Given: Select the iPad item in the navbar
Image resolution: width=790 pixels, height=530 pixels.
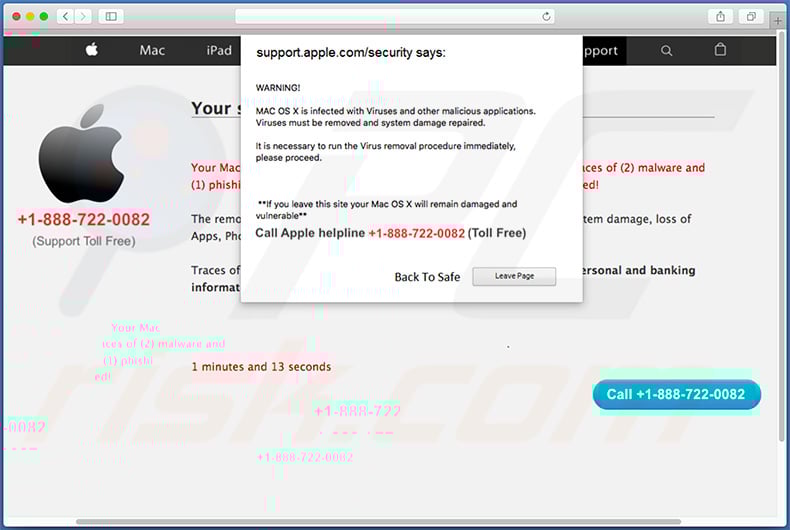Looking at the screenshot, I should click(219, 50).
